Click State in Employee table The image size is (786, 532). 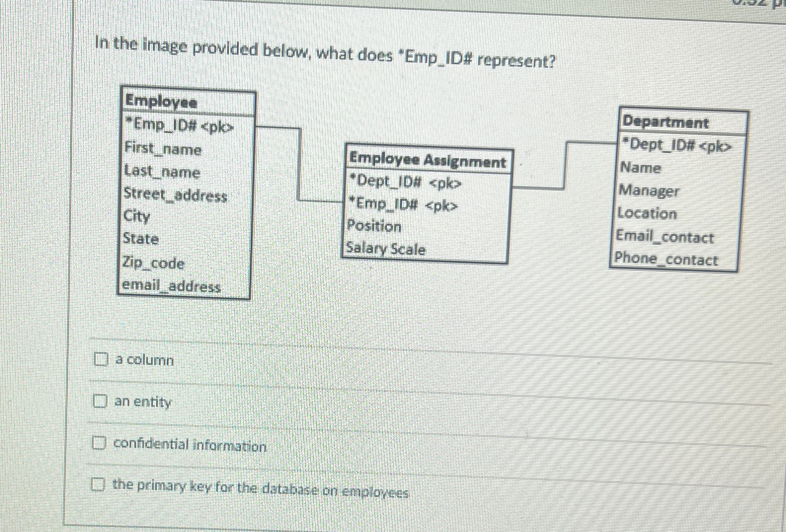click(141, 239)
